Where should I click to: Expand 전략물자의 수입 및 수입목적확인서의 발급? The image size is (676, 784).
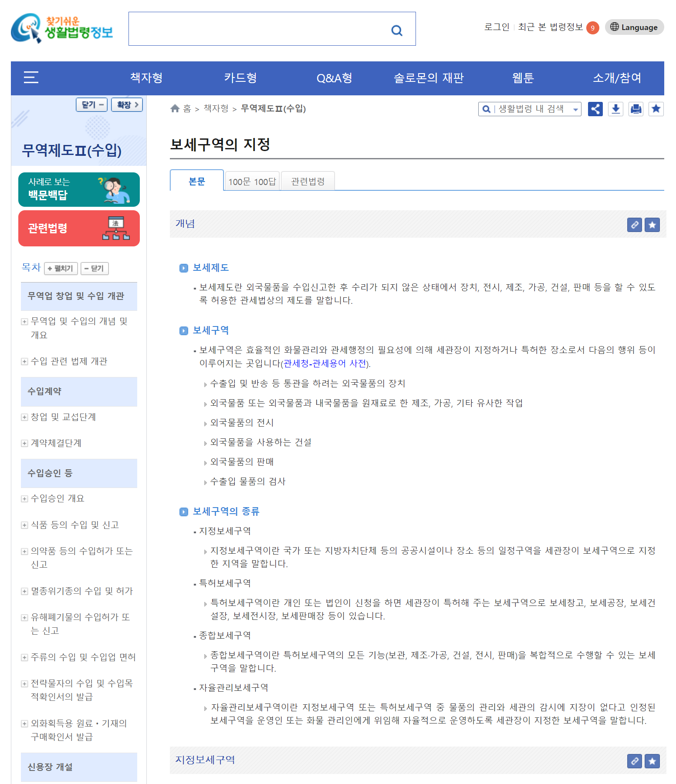tap(24, 684)
